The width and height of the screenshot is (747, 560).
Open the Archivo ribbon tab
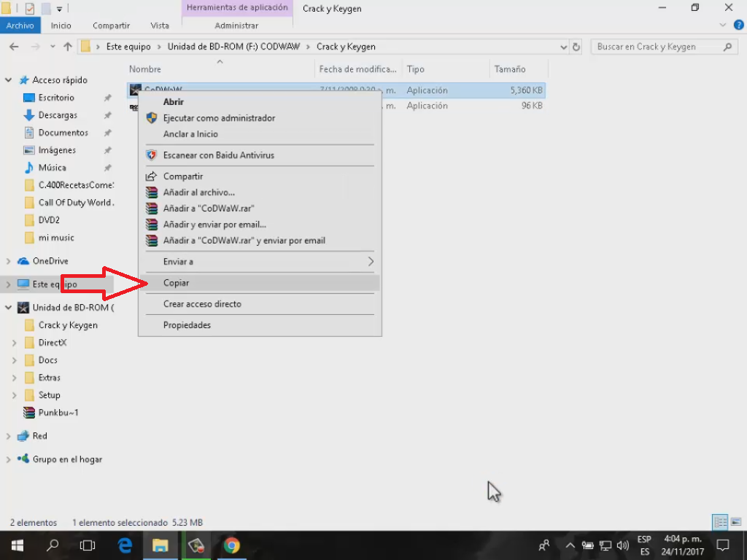[x=20, y=26]
